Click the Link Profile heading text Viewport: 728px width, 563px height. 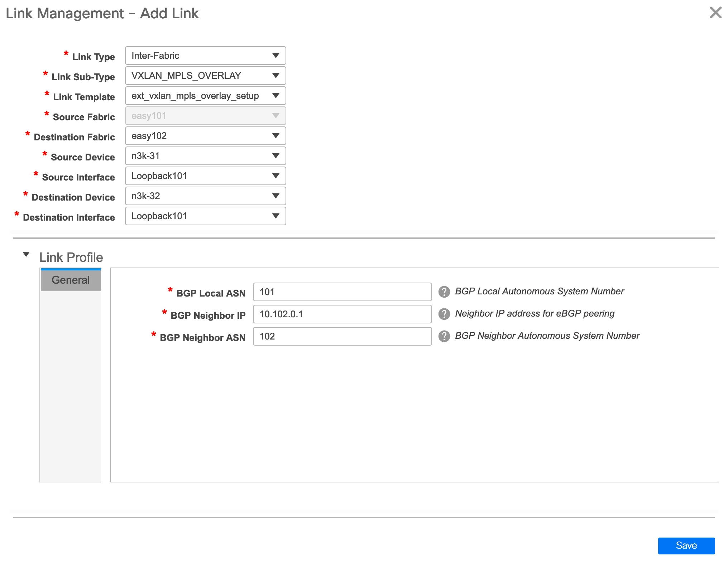click(71, 257)
